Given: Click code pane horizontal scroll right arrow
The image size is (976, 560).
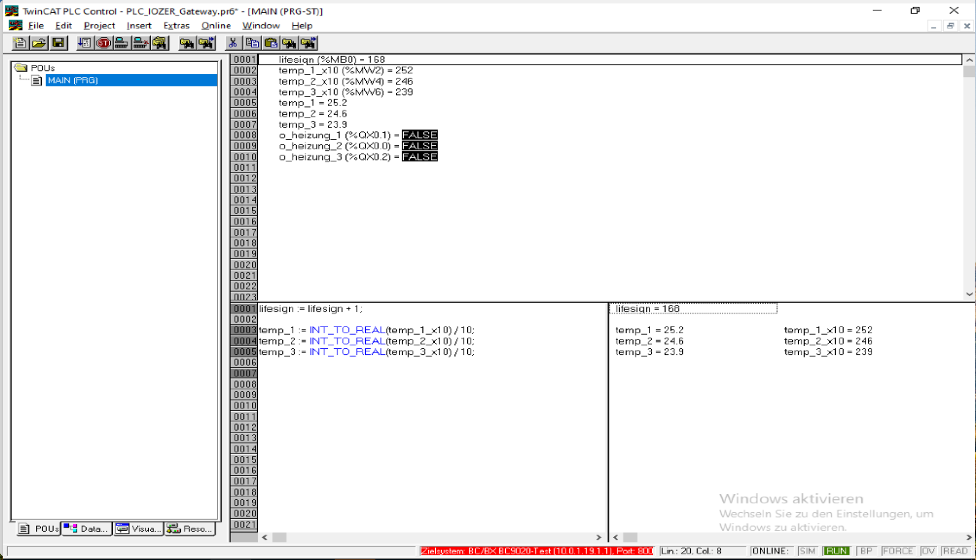Looking at the screenshot, I should pos(598,537).
